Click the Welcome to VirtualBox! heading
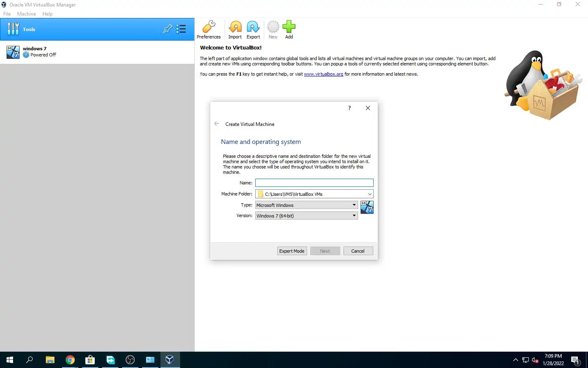 click(x=231, y=47)
